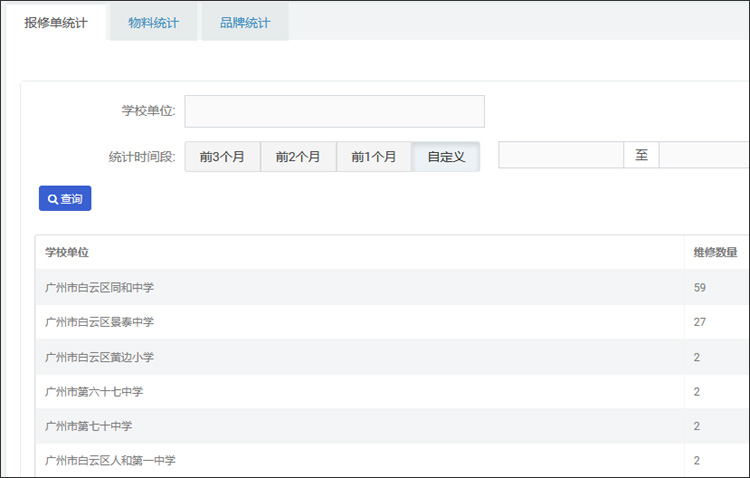Switch to the 报修单统计 tab

pyautogui.click(x=55, y=22)
